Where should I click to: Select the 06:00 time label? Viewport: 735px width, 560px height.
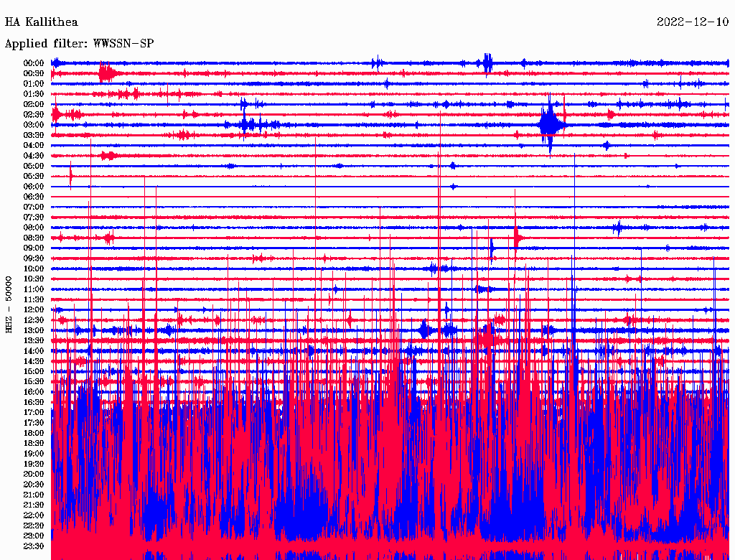34,186
